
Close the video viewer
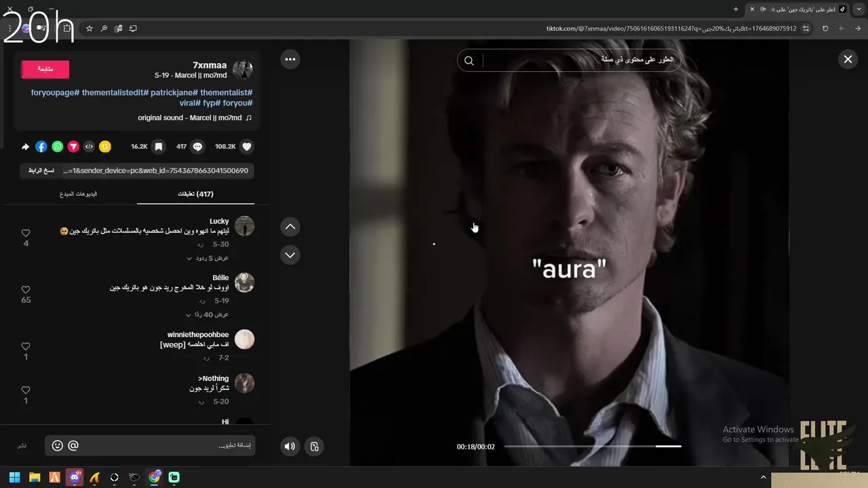coord(848,59)
